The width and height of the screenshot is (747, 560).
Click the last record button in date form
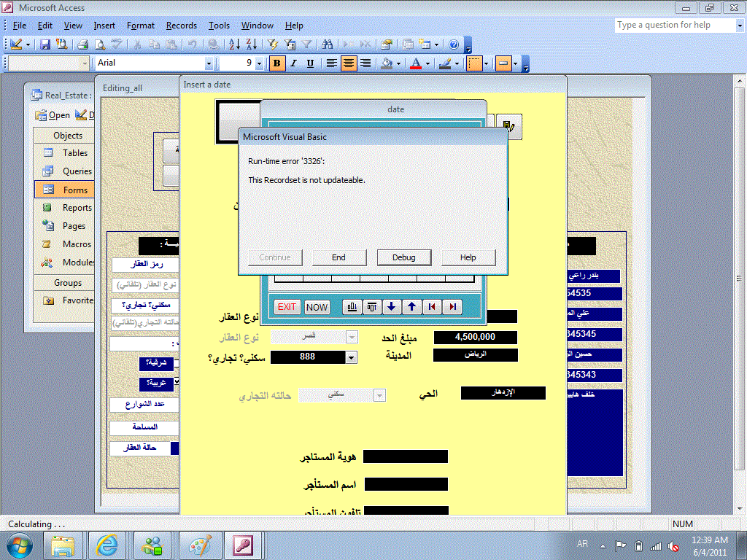pos(452,307)
